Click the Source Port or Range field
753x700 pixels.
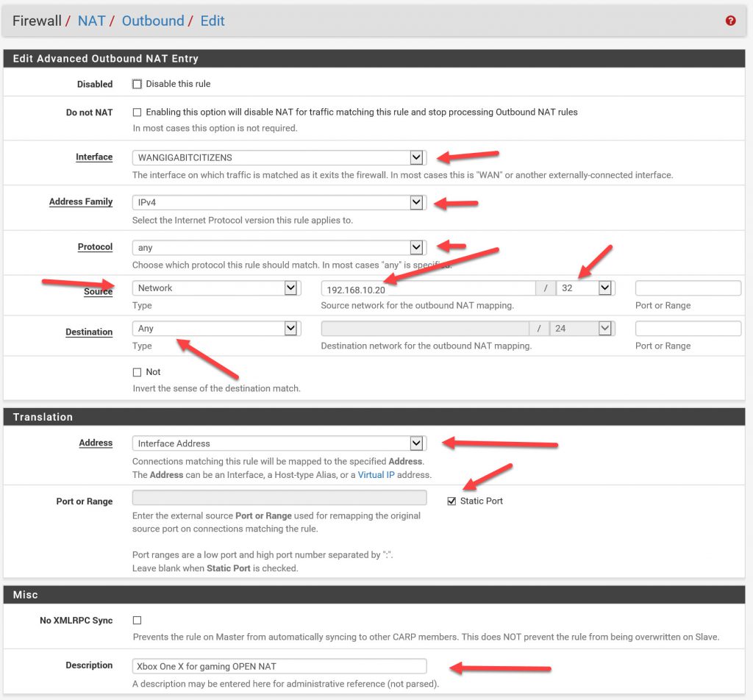pyautogui.click(x=688, y=288)
